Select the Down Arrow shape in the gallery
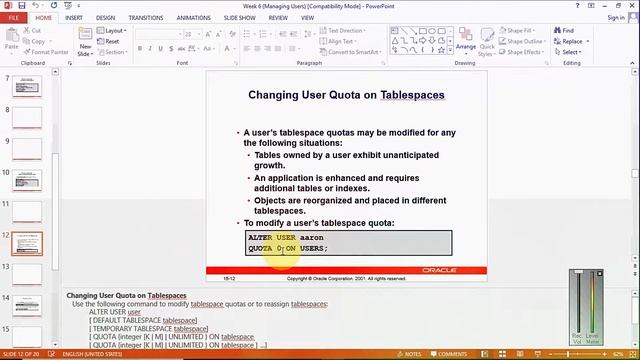This screenshot has height=360, width=640. [x=432, y=40]
